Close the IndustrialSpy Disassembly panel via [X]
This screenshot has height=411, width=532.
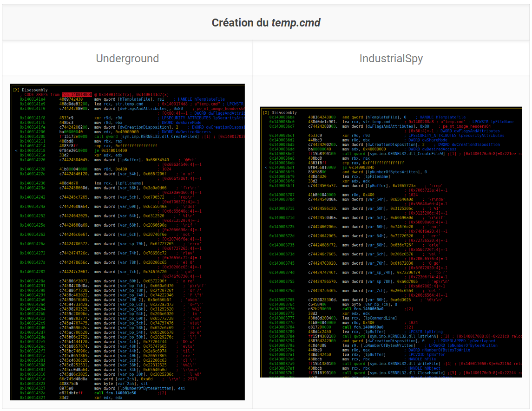(x=266, y=112)
